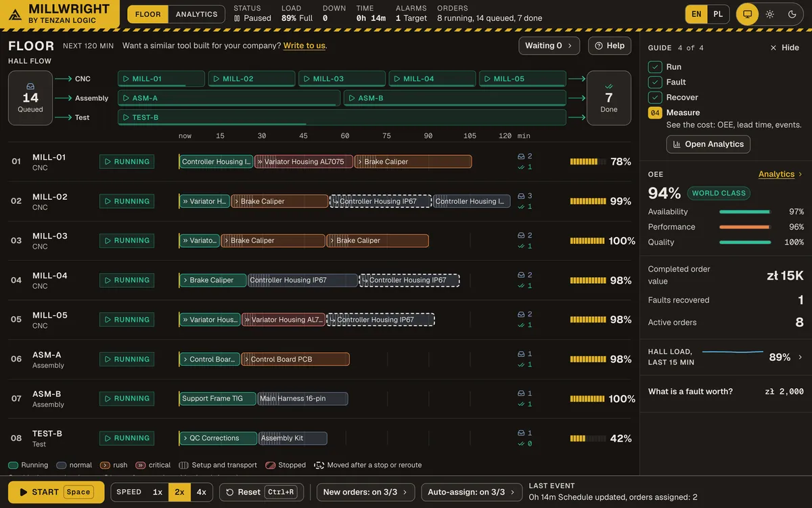
Task: Click the done double-check icon above 7
Action: (x=609, y=86)
